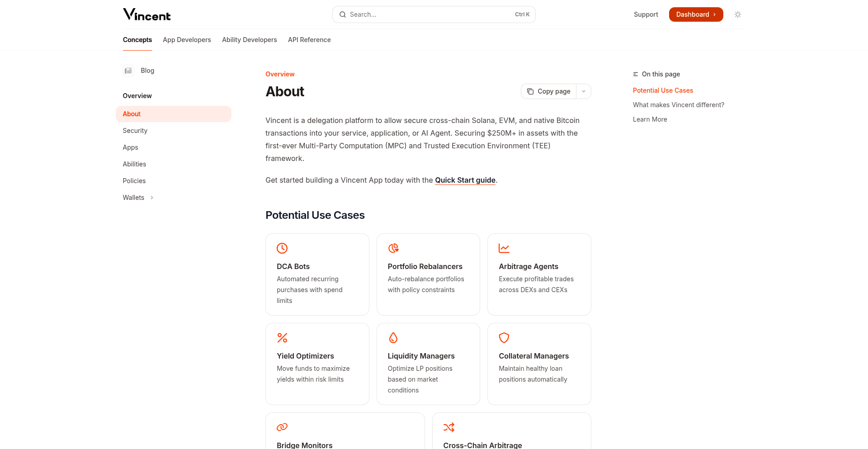Jump to What makes Vincent different section
Screen dimensions: 868x449
[678, 105]
